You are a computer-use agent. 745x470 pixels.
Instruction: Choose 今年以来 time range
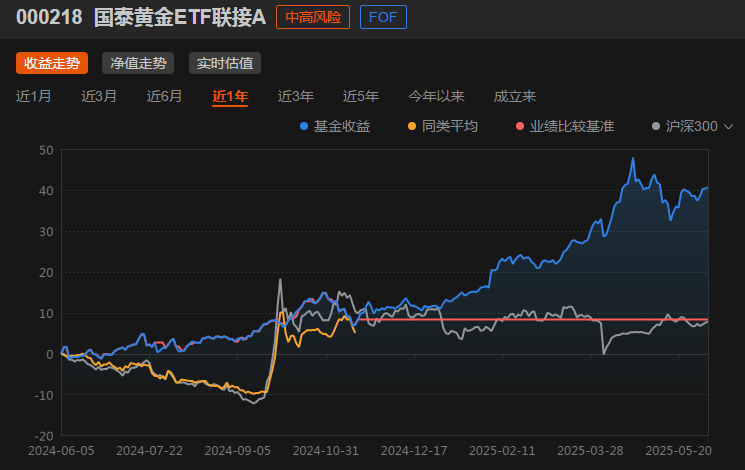pyautogui.click(x=436, y=96)
